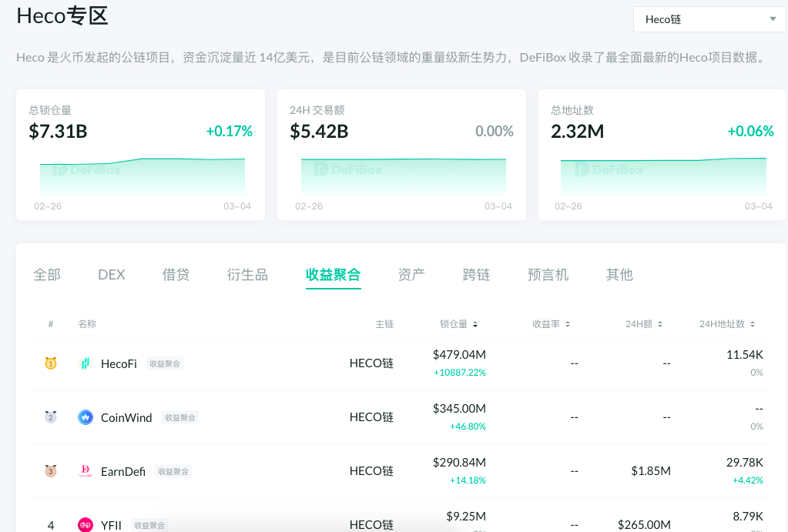Click the $5.42B 24H volume value
This screenshot has width=788, height=532.
click(x=319, y=131)
